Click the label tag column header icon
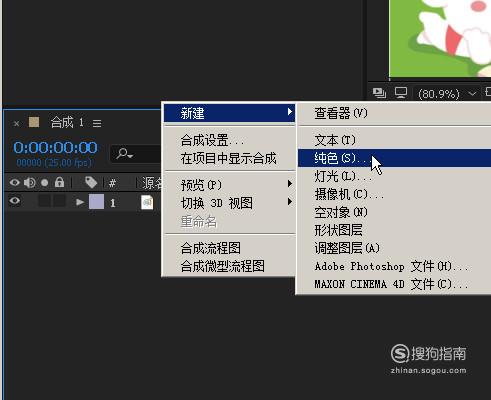This screenshot has width=491, height=400. [x=91, y=182]
